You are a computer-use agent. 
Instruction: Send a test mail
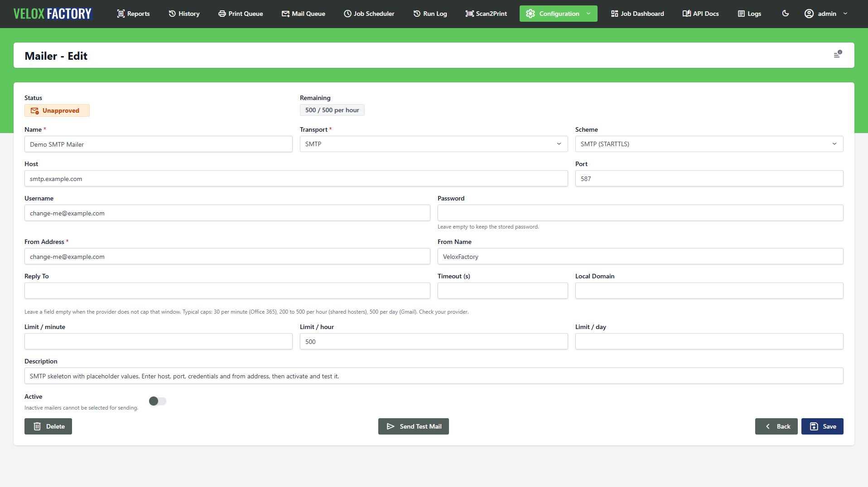pos(413,426)
